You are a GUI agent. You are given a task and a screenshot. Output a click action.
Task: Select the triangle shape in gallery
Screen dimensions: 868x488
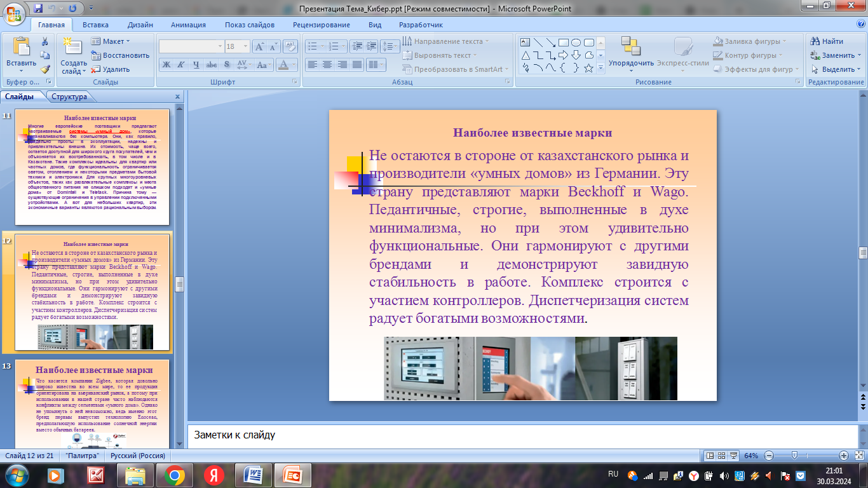pyautogui.click(x=526, y=55)
